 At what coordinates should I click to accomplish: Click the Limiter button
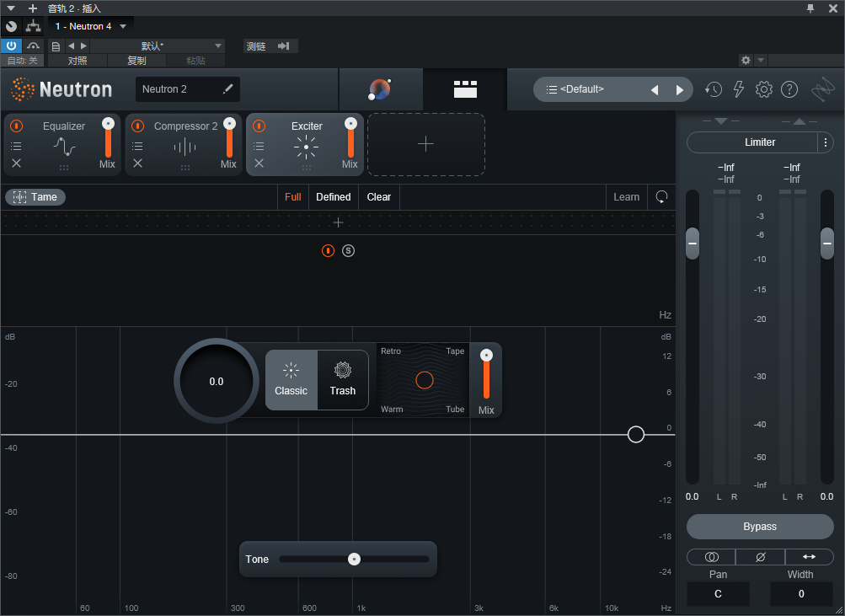coord(760,142)
